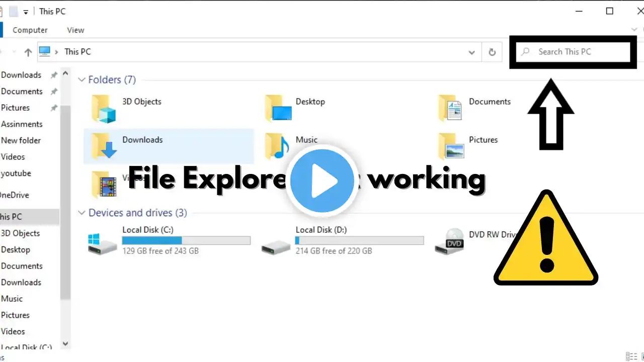Open pinned Downloads in Quick access sidebar
The image size is (644, 362).
click(x=21, y=75)
